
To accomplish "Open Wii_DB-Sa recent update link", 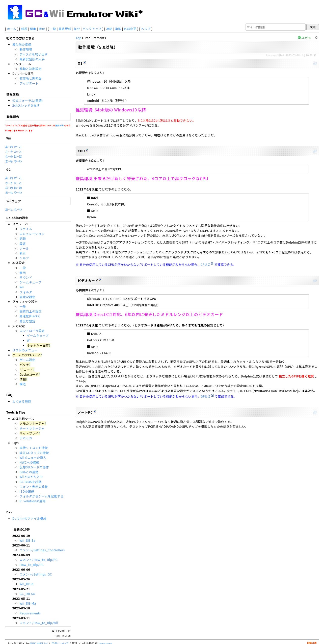I will [27, 540].
